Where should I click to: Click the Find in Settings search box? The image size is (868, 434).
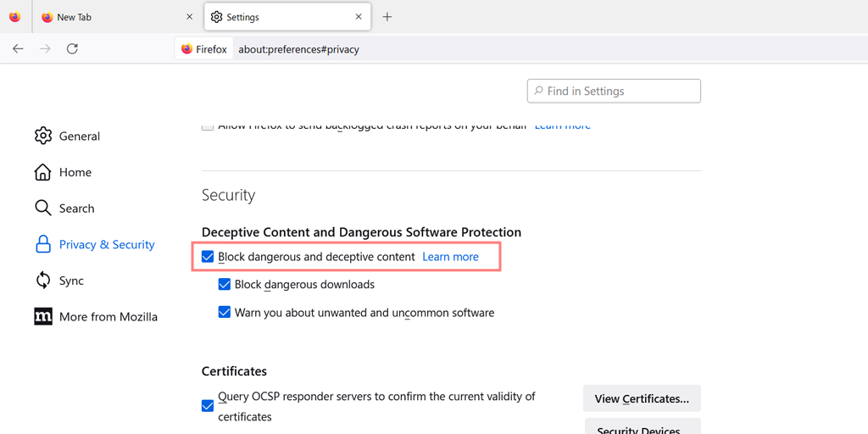coord(614,91)
